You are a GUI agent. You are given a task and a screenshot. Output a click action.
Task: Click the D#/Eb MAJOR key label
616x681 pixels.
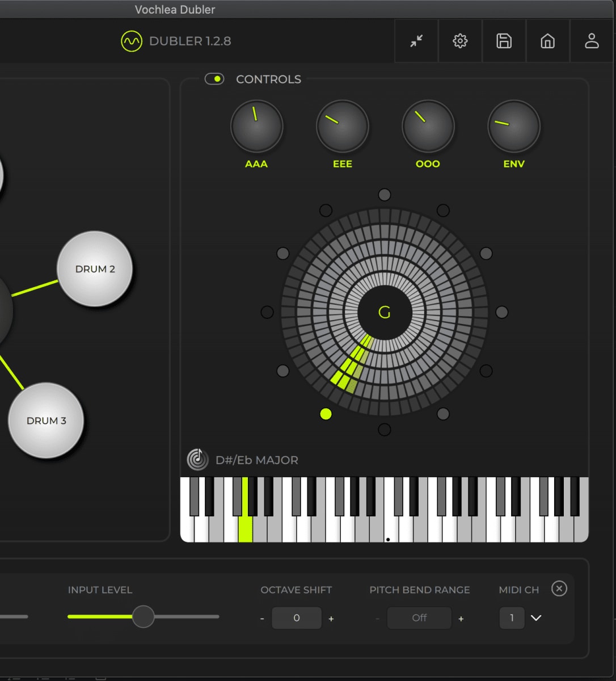tap(257, 460)
